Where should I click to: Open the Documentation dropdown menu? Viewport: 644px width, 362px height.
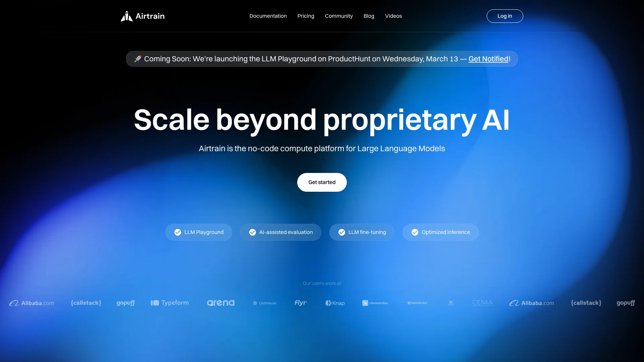[268, 16]
